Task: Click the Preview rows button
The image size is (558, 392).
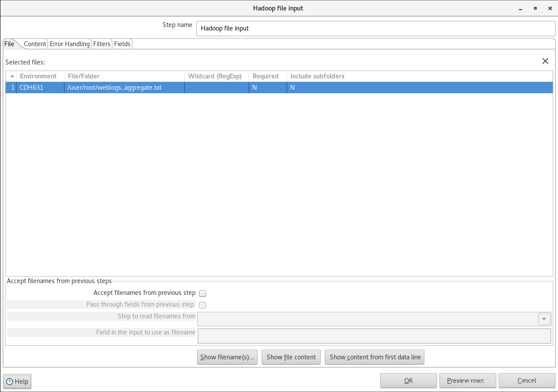Action: 468,381
